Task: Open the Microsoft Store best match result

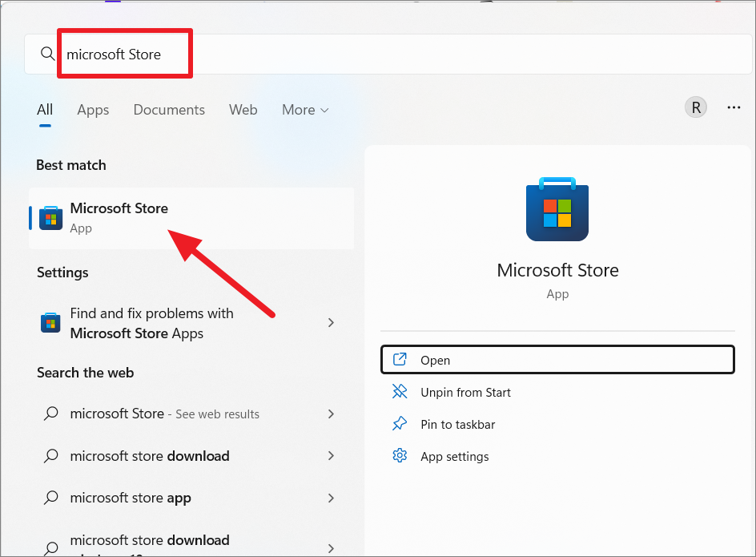Action: (191, 218)
